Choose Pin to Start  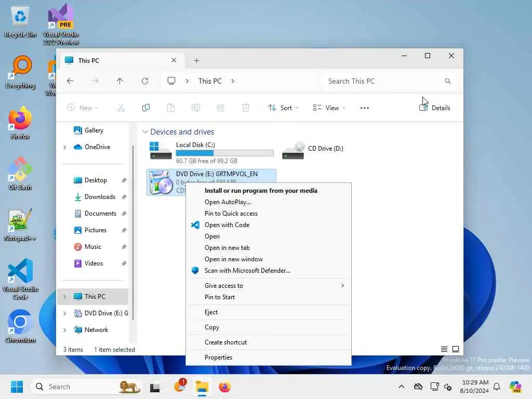pyautogui.click(x=269, y=297)
